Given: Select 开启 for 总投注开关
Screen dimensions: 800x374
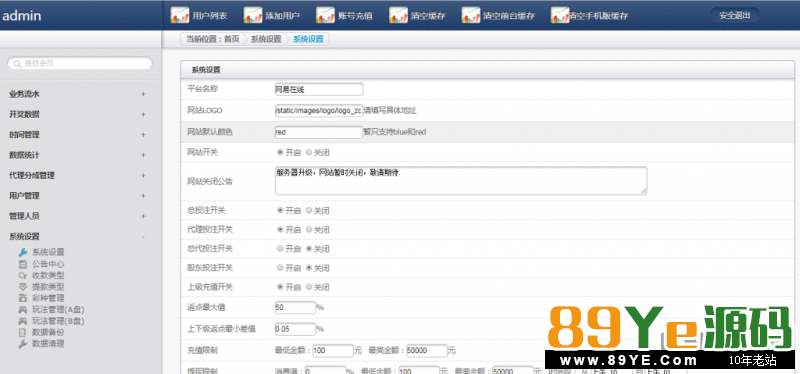Looking at the screenshot, I should [280, 210].
